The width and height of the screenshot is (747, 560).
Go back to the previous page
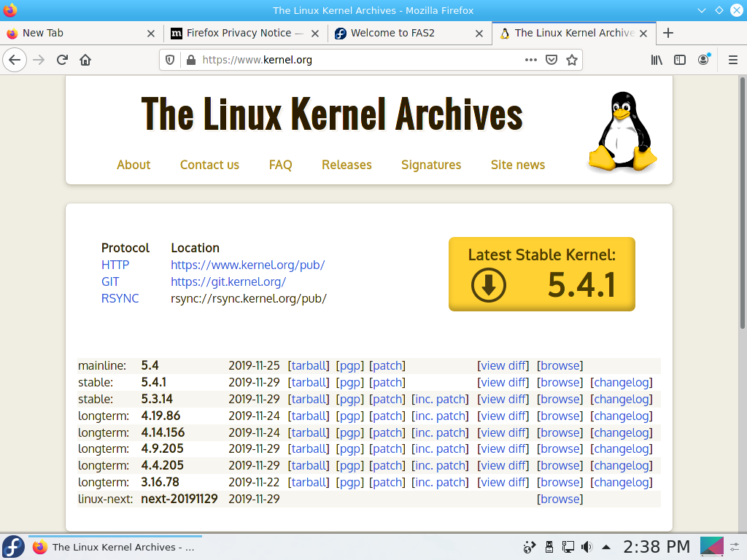click(15, 60)
